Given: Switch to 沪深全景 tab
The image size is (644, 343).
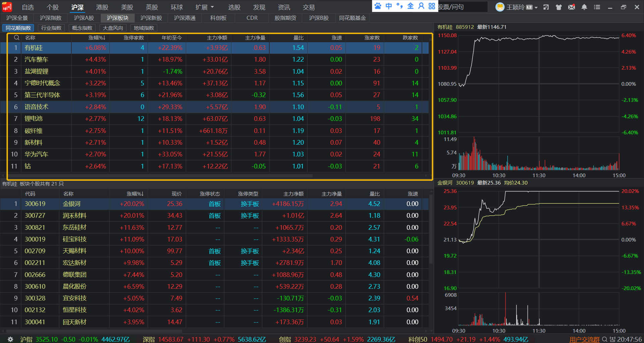Looking at the screenshot, I should (17, 18).
